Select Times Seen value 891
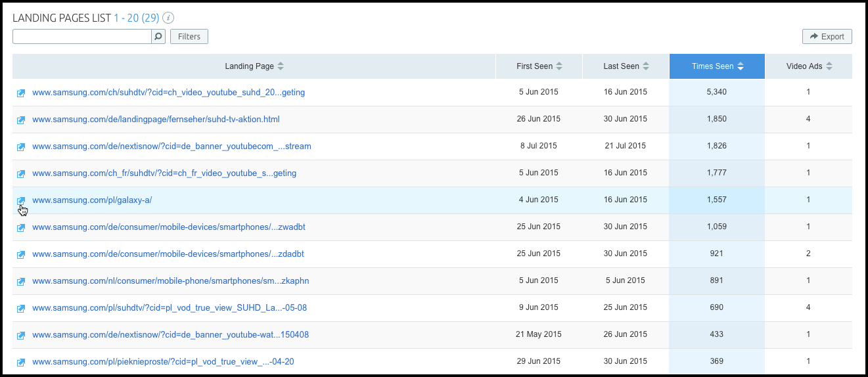The image size is (868, 377). 717,280
